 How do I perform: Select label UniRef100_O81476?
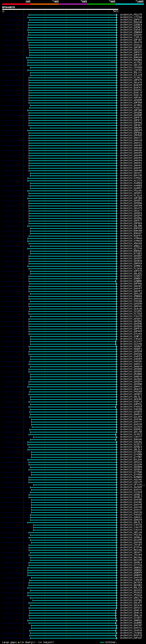click(x=131, y=82)
